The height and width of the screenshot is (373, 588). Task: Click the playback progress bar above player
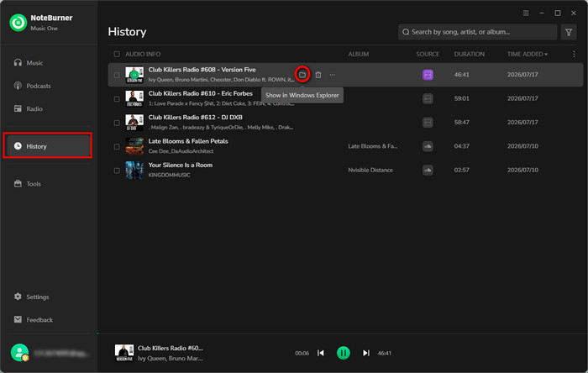click(x=343, y=334)
